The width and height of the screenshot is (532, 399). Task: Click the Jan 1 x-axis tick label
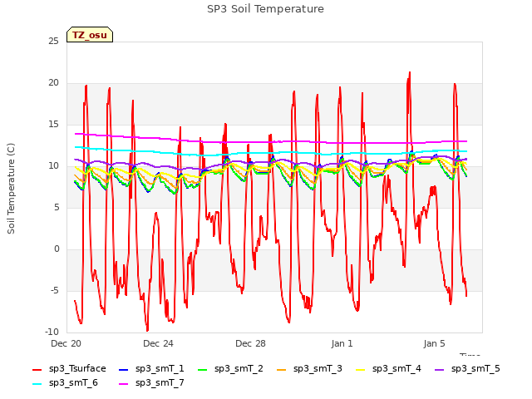pos(342,343)
